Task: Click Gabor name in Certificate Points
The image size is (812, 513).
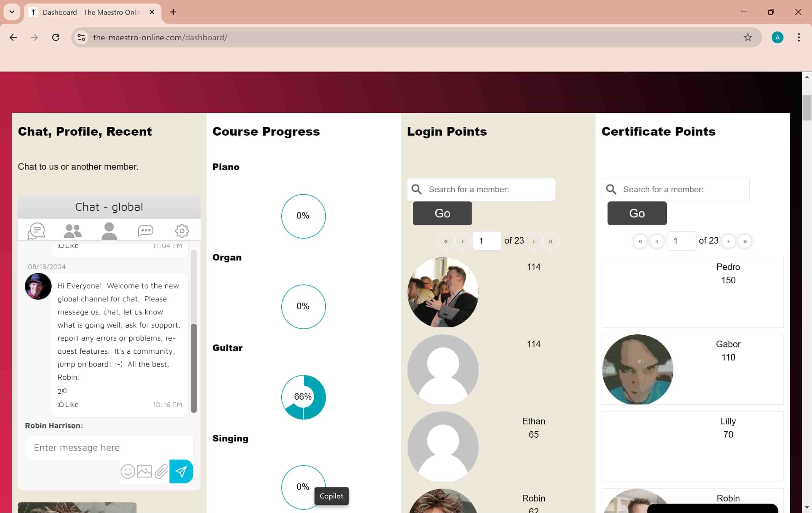Action: [x=728, y=344]
